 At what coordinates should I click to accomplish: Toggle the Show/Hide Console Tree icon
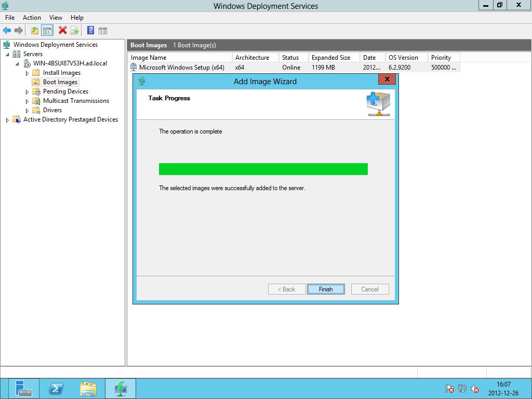point(47,31)
